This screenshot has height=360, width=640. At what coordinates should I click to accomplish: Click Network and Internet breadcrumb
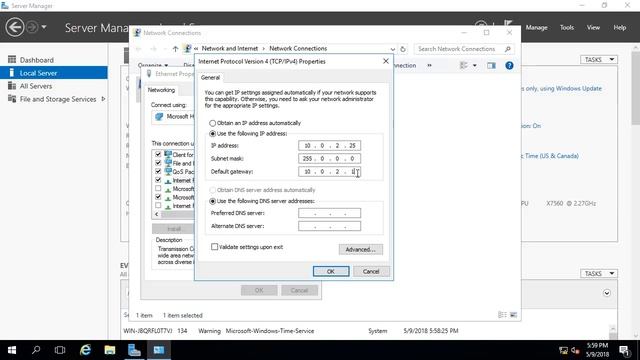coord(230,49)
